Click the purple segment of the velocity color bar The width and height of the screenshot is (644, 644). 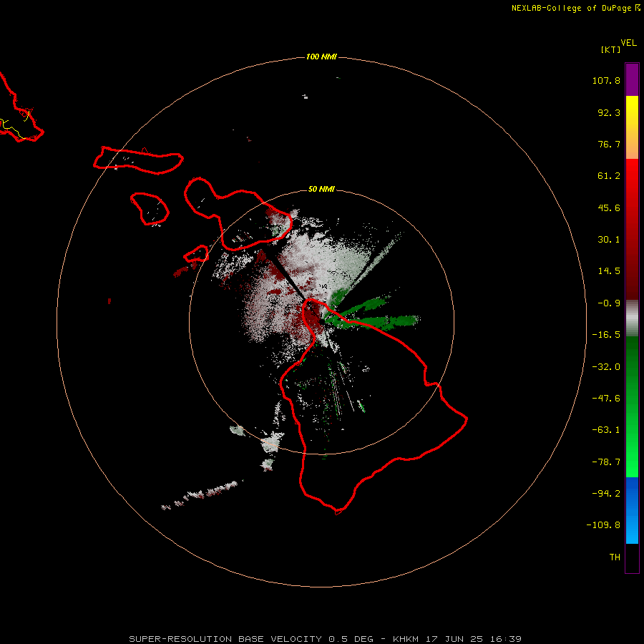(x=632, y=79)
